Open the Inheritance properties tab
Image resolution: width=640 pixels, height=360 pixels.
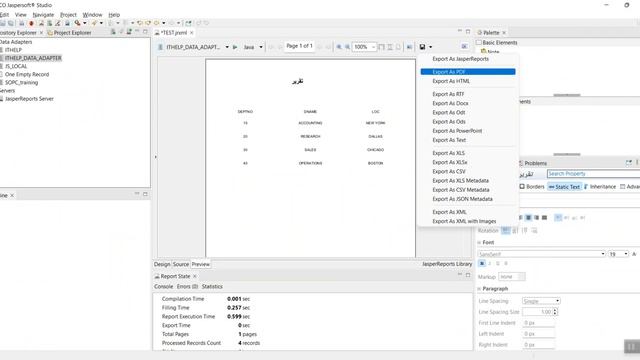point(600,187)
